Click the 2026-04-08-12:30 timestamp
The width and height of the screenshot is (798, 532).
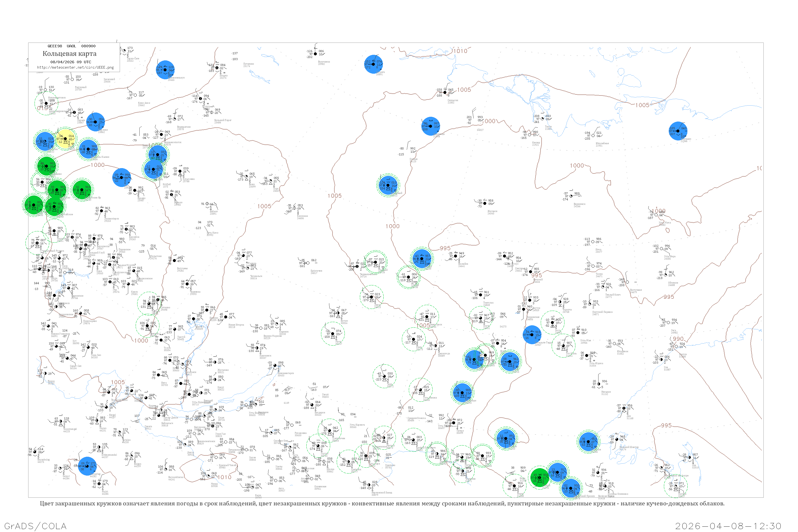[728, 526]
